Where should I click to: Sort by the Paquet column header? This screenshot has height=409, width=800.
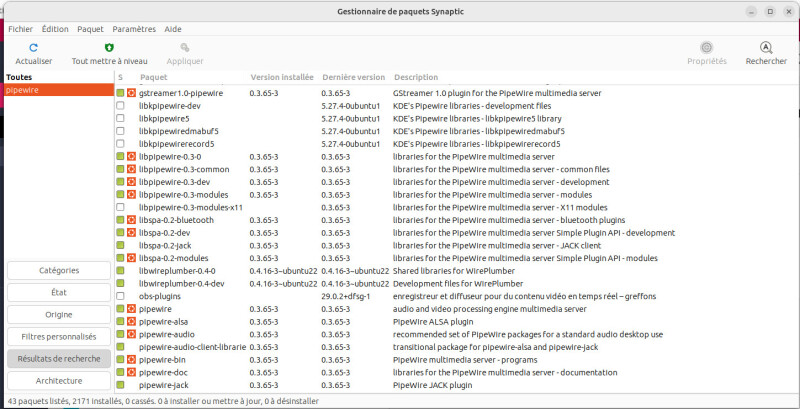click(x=154, y=78)
